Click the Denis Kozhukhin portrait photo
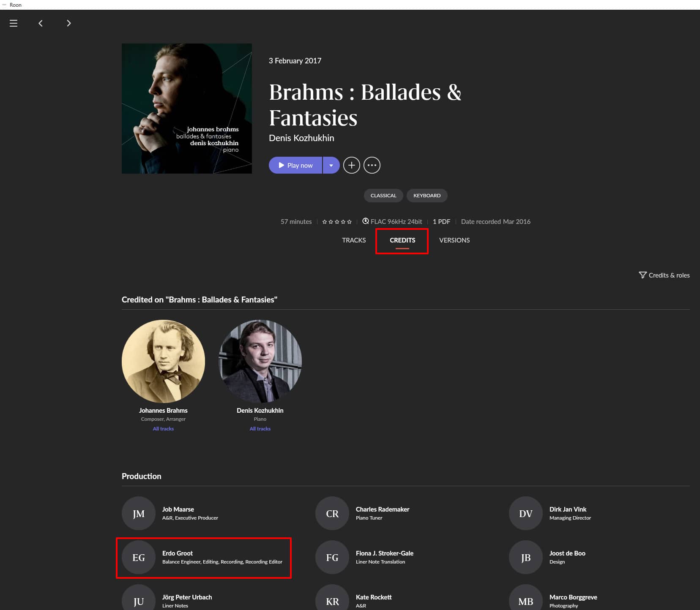 pyautogui.click(x=260, y=361)
